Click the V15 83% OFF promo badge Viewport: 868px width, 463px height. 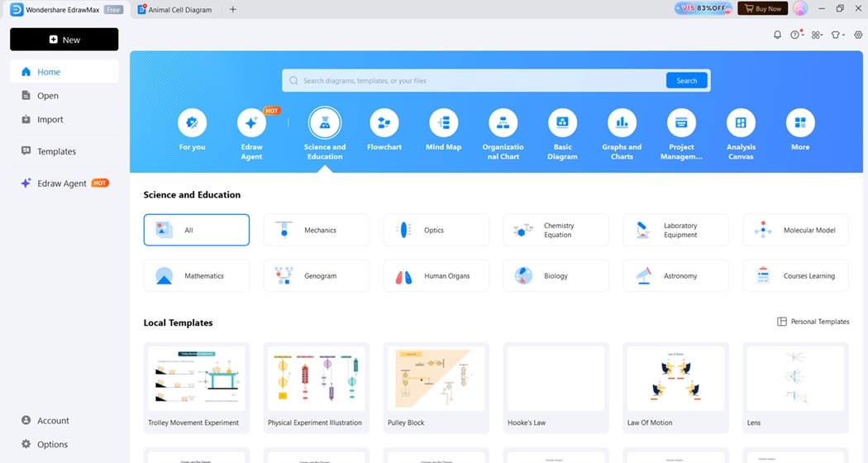703,8
